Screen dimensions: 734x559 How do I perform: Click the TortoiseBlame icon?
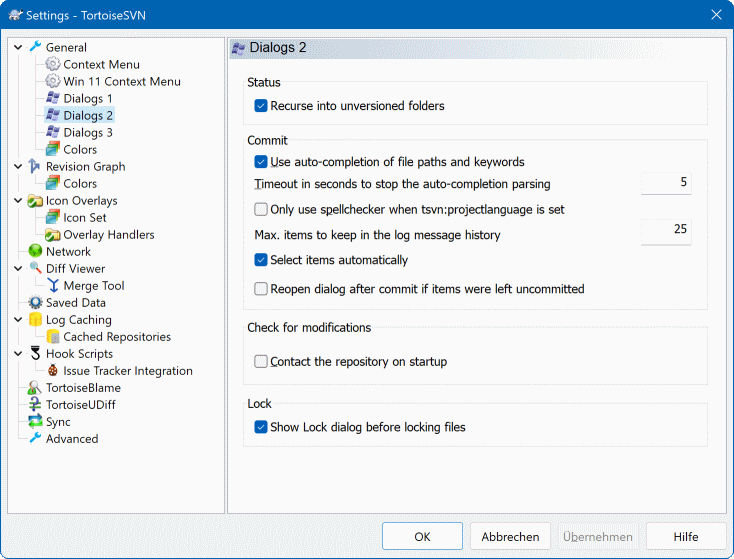[x=35, y=387]
